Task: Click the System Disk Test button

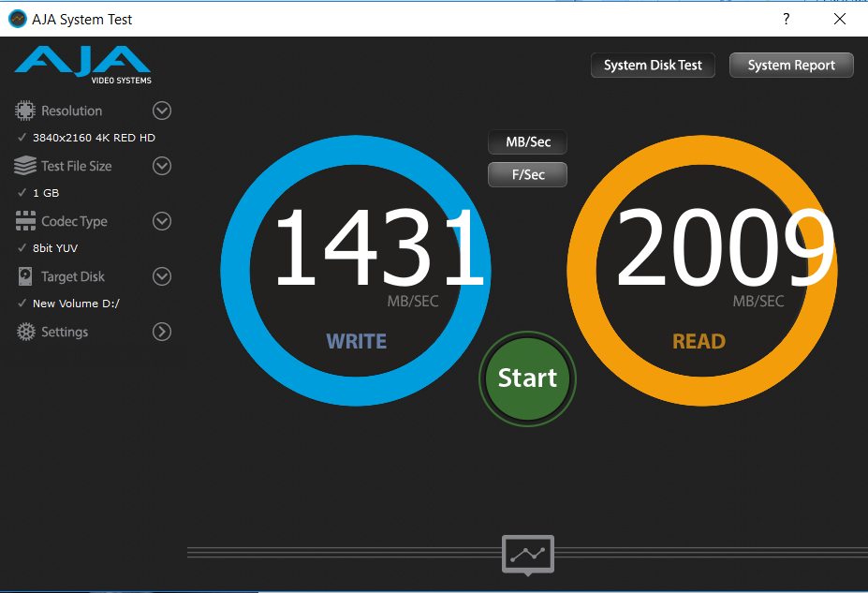Action: click(x=653, y=66)
